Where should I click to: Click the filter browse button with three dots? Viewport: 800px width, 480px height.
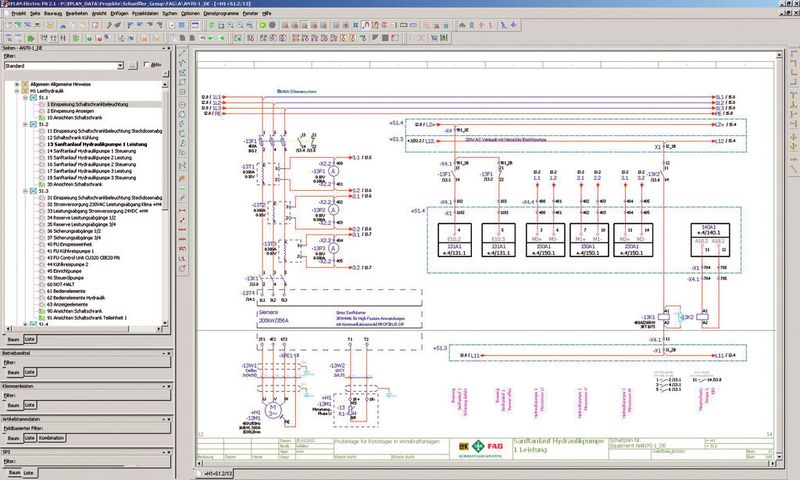pyautogui.click(x=133, y=66)
